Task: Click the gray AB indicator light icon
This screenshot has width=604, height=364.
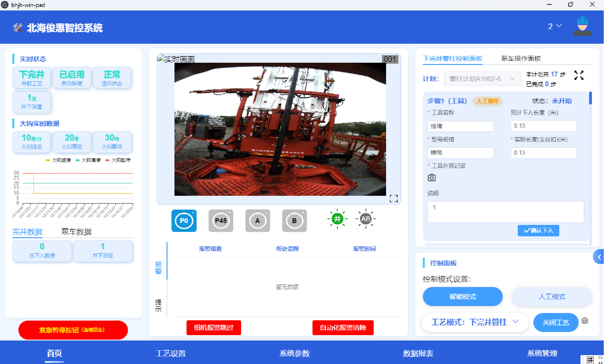Action: pos(366,219)
